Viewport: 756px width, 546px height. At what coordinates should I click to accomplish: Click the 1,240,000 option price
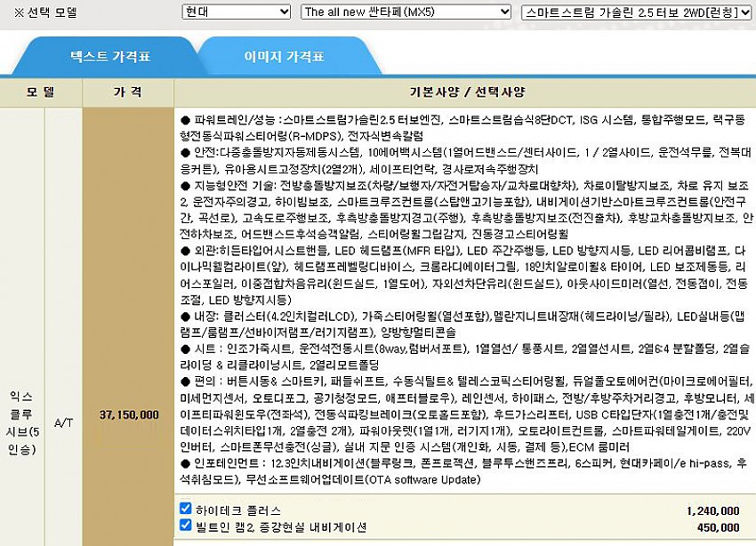712,510
